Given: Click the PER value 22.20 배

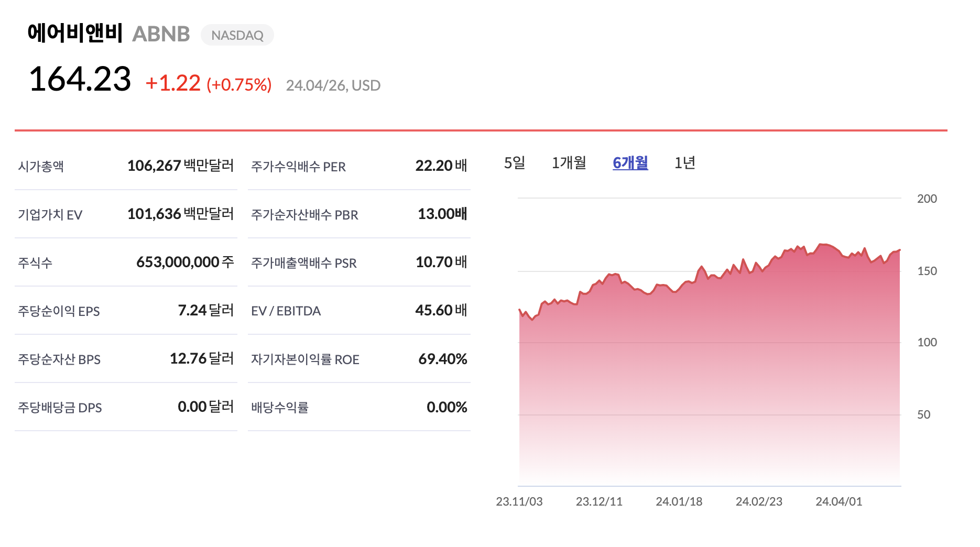Looking at the screenshot, I should click(x=441, y=166).
